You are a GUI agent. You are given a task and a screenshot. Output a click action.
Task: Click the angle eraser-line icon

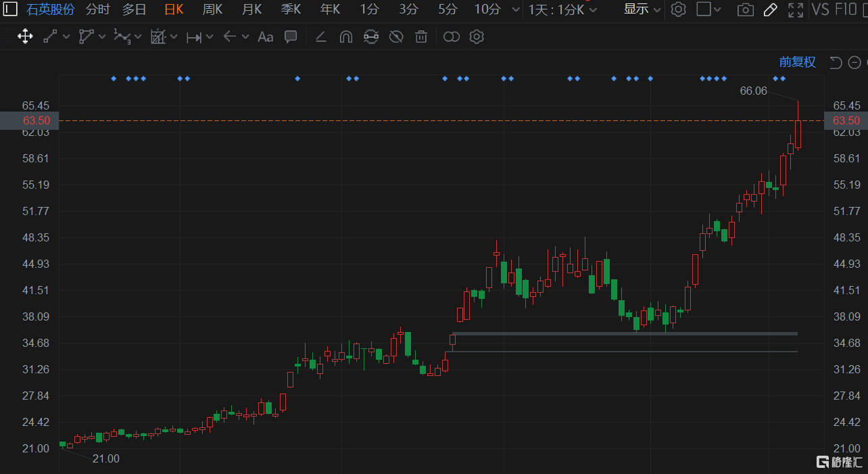pyautogui.click(x=320, y=37)
